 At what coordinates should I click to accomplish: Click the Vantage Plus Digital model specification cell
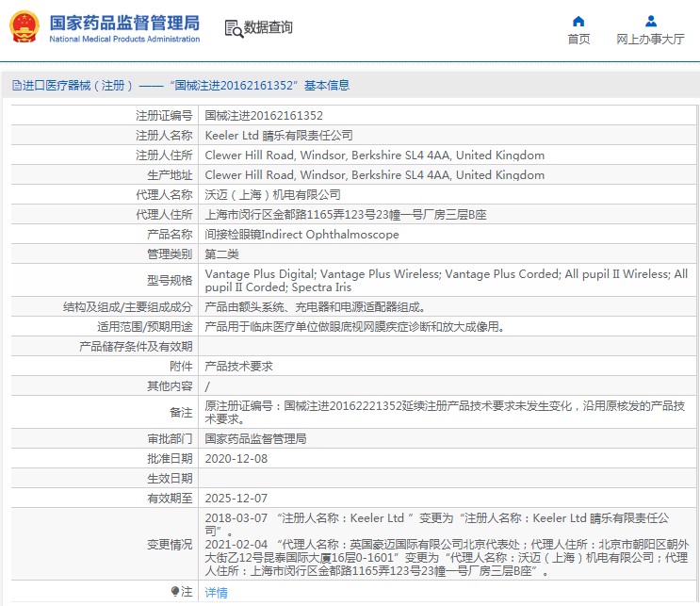coord(446,280)
